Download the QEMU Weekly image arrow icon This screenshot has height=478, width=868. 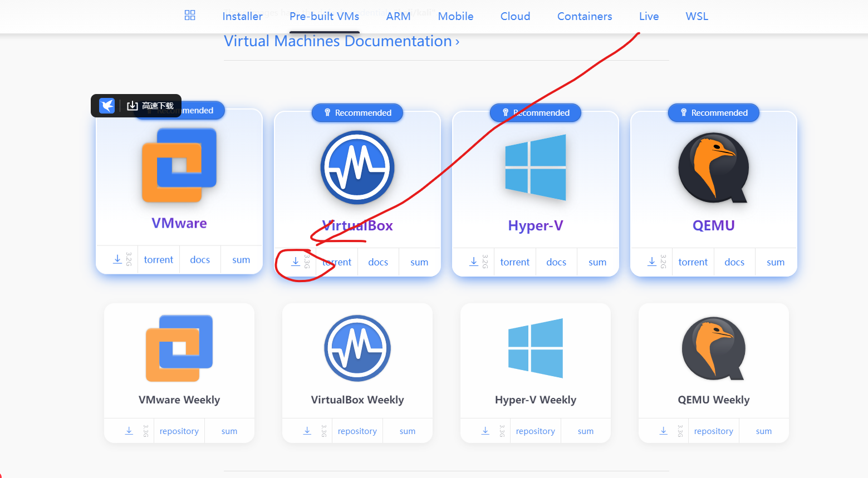[x=663, y=431]
